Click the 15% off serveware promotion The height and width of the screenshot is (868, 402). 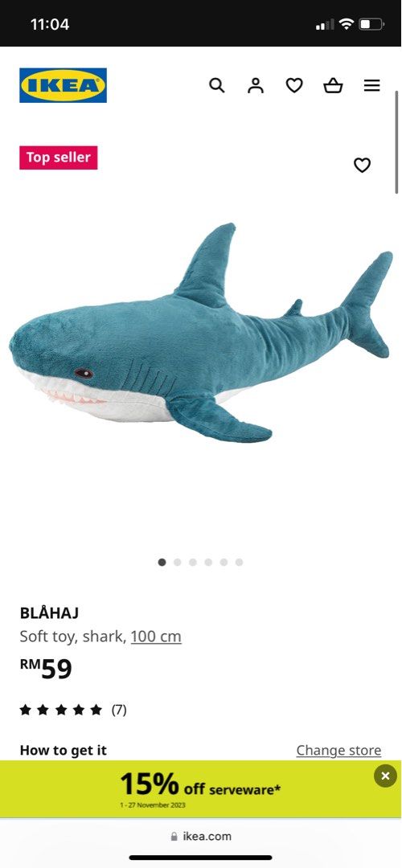click(x=201, y=789)
